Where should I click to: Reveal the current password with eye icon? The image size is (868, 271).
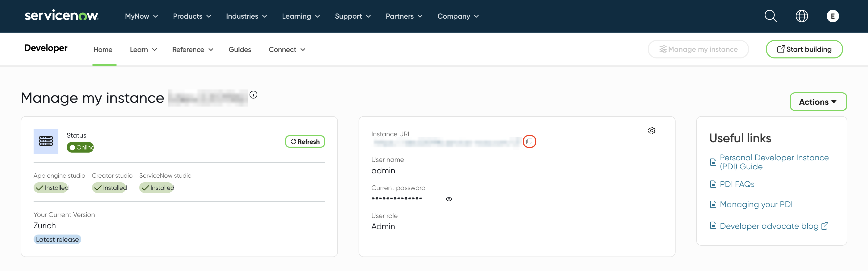pyautogui.click(x=448, y=199)
